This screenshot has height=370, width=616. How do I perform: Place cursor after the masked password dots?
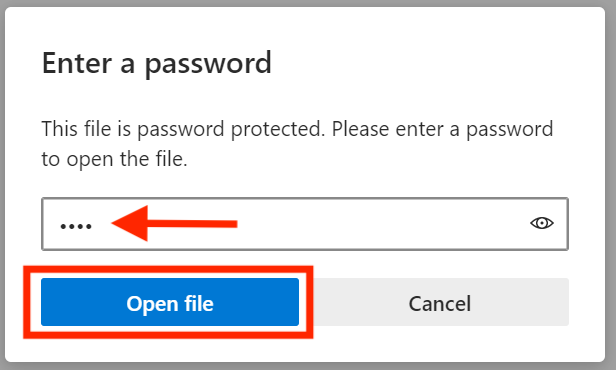[94, 226]
